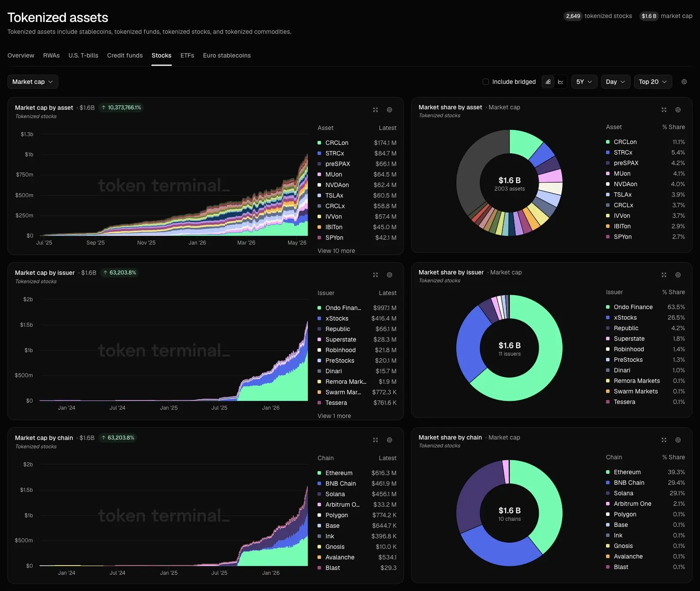Click the BNB Chain color swatch in chain share legend
700x591 pixels.
608,483
